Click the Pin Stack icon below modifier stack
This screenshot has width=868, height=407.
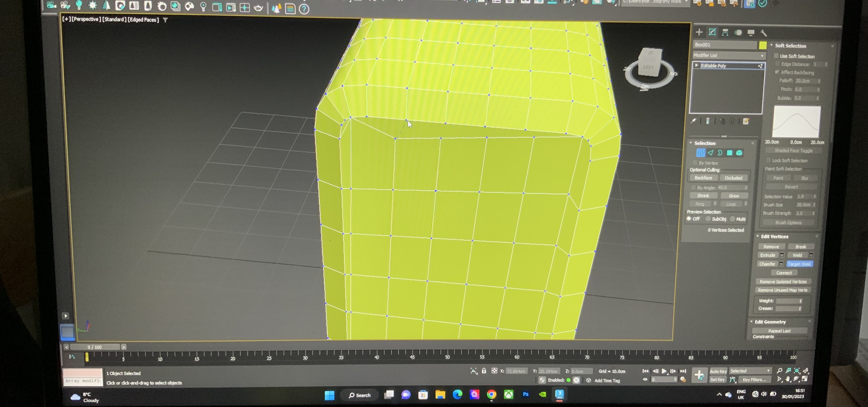coord(694,121)
